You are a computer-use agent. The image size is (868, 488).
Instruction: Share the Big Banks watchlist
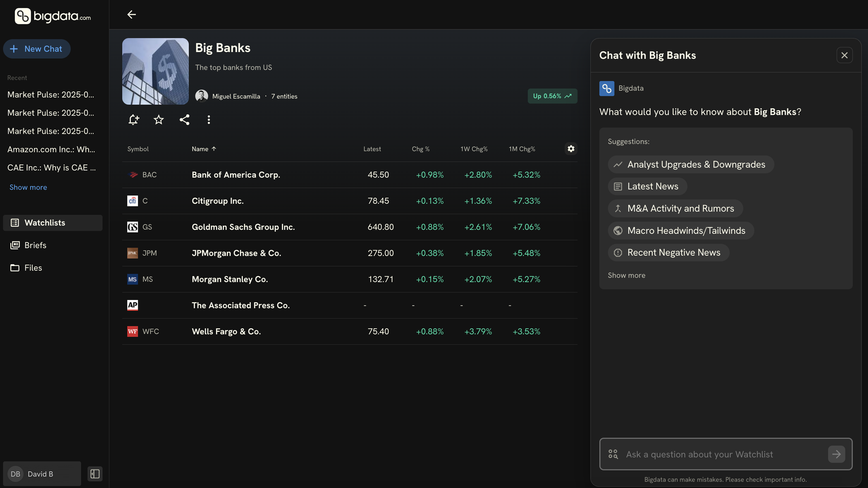pyautogui.click(x=184, y=120)
